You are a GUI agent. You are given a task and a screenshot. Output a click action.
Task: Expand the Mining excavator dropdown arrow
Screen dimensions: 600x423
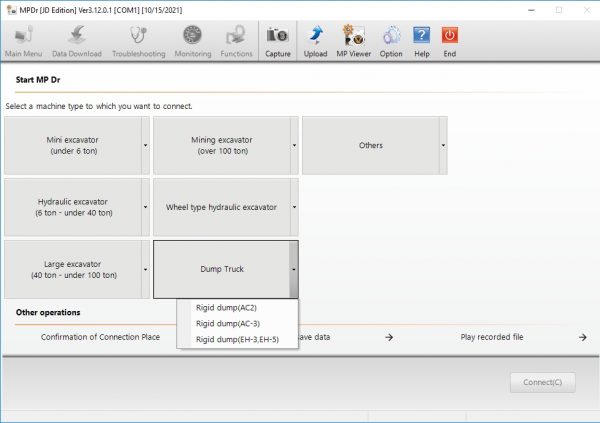294,145
